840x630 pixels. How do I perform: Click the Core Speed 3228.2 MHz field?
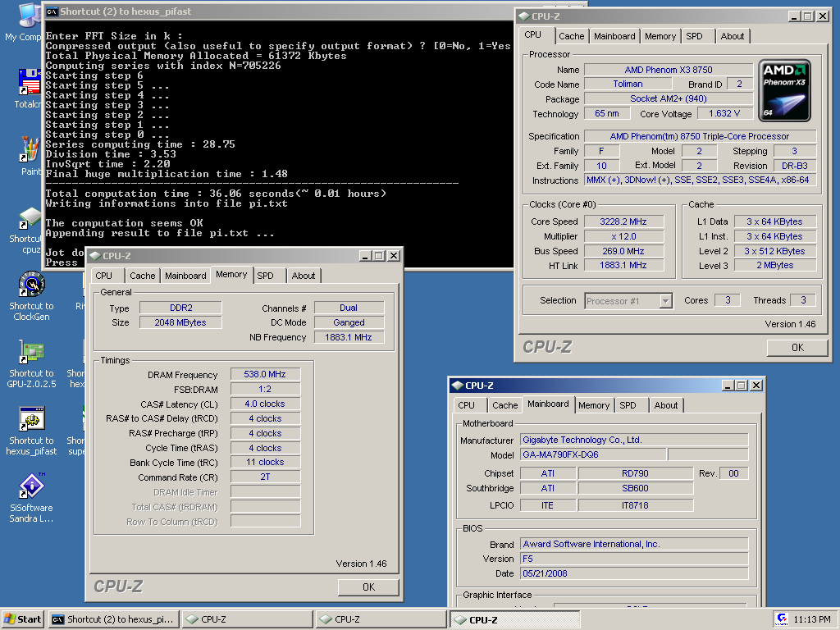[x=623, y=221]
